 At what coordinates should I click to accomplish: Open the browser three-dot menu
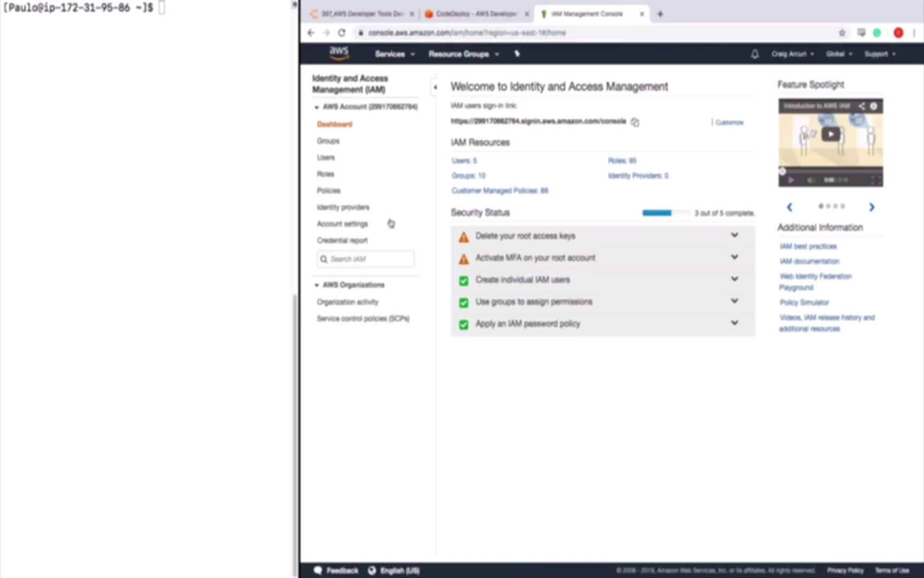[914, 33]
